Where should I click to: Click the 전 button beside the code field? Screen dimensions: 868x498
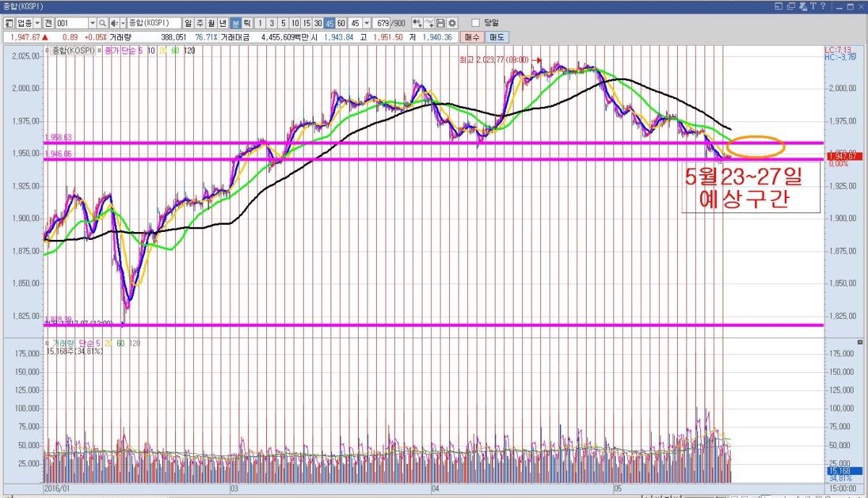coord(48,23)
